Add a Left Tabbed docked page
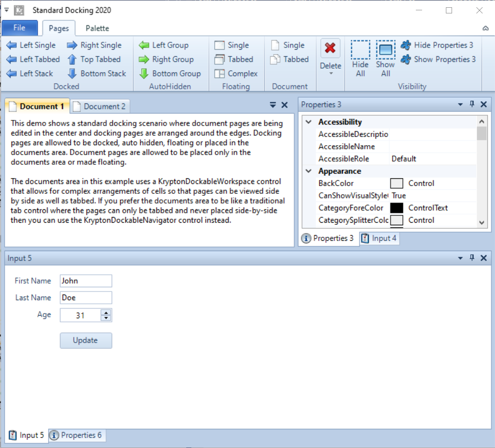The width and height of the screenshot is (495, 448). click(33, 59)
